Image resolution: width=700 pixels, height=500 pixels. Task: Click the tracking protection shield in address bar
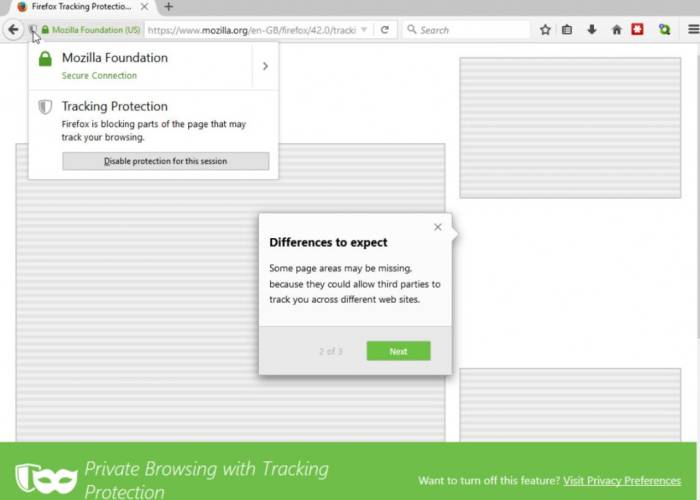pos(33,30)
